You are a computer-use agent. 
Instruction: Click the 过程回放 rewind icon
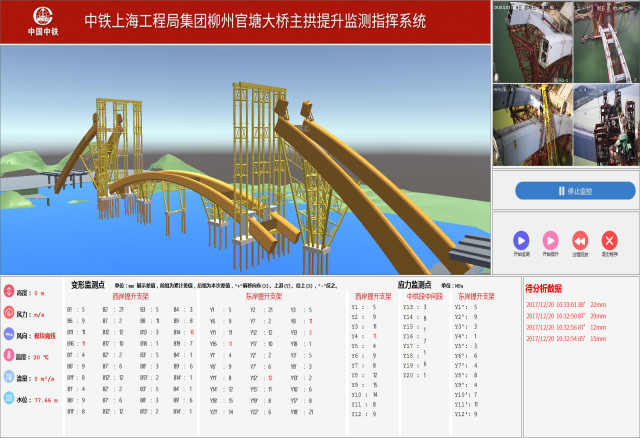(x=580, y=240)
